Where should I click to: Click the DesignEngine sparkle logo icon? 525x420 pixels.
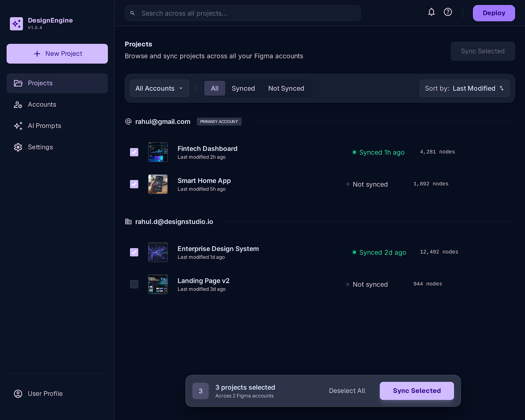[16, 24]
